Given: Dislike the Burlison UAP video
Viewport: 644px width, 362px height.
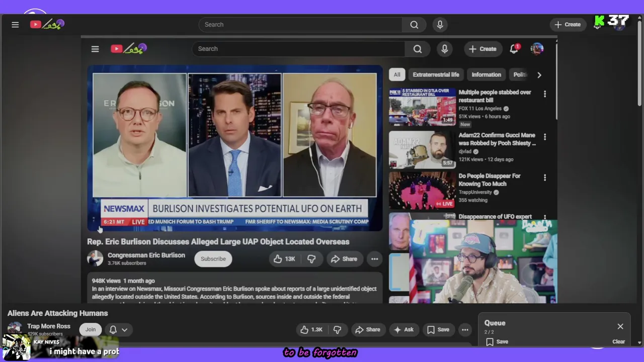Looking at the screenshot, I should click(x=311, y=259).
